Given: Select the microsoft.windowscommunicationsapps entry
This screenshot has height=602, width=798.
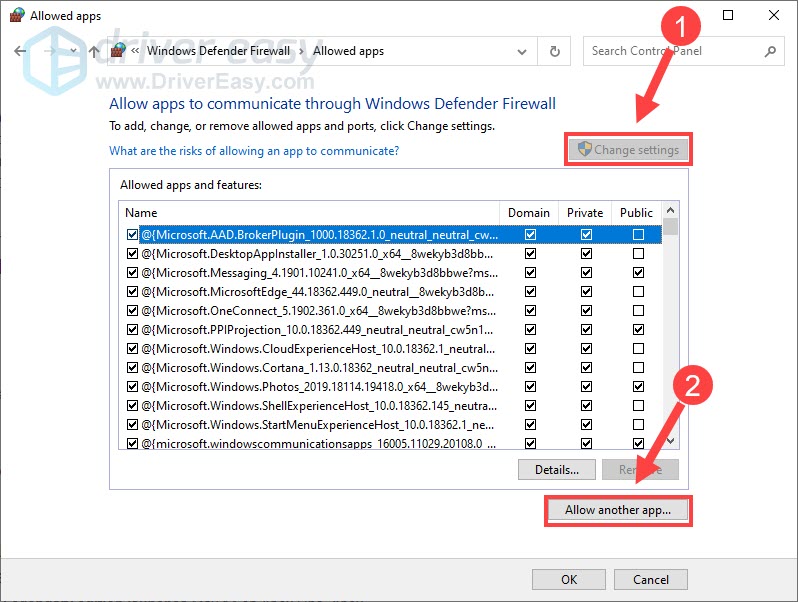Looking at the screenshot, I should click(319, 443).
